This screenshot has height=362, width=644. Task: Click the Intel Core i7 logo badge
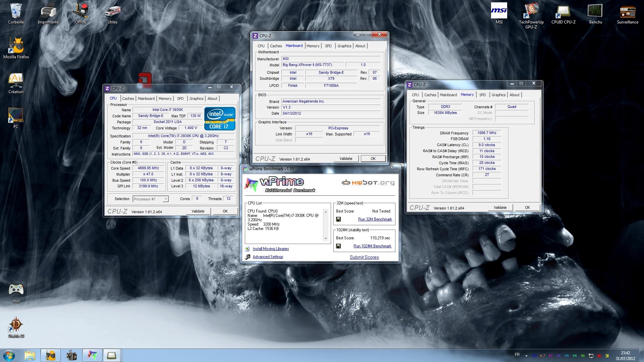(220, 119)
